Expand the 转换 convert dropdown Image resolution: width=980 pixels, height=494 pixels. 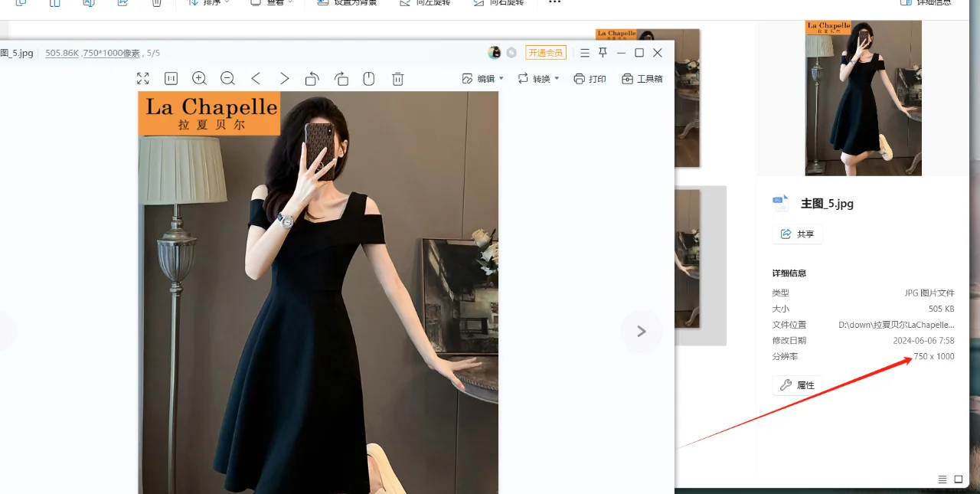pyautogui.click(x=538, y=78)
